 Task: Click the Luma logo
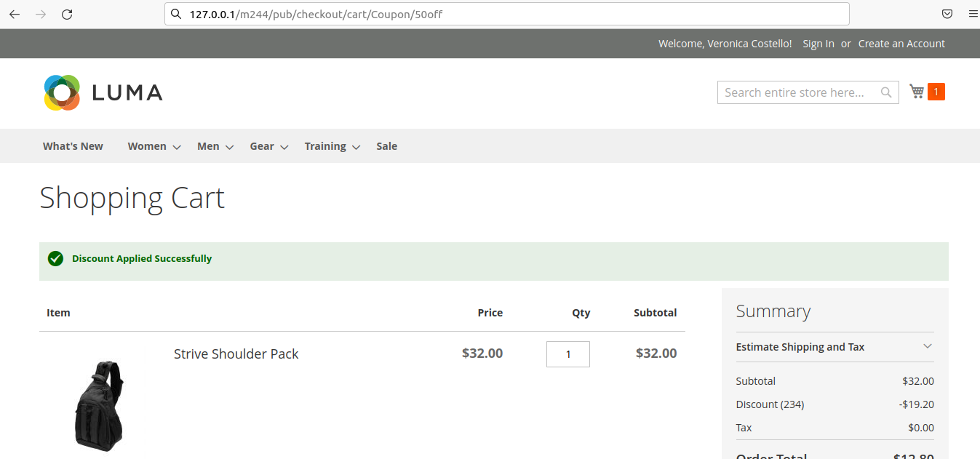(103, 92)
